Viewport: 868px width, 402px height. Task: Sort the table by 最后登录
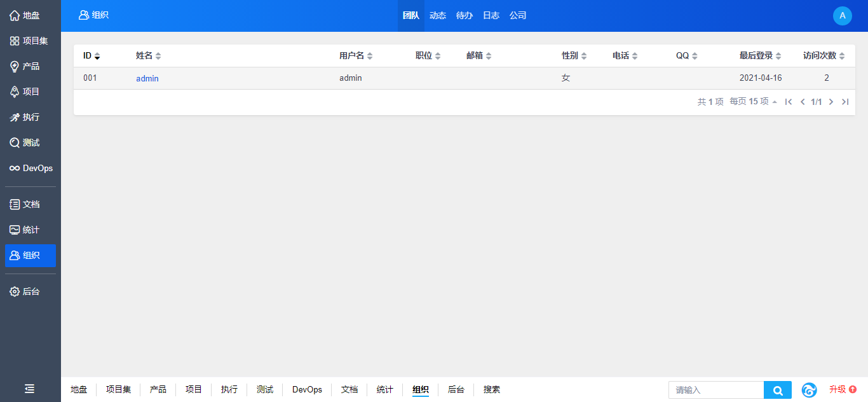(x=761, y=56)
